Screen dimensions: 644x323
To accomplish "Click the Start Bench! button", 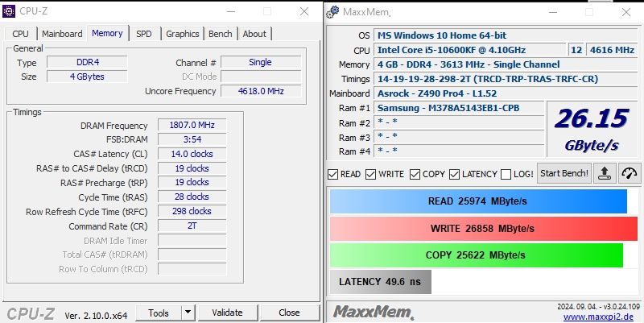I will click(564, 173).
